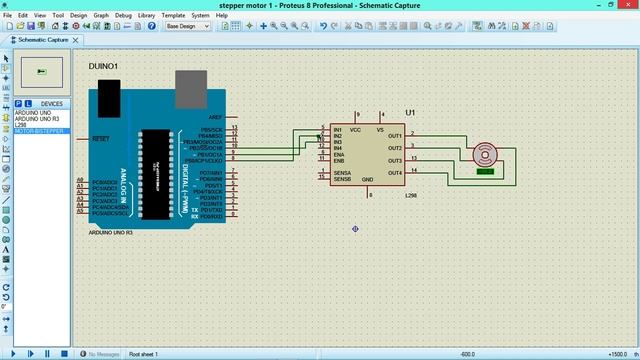Screen dimensions: 640x360
Task: Toggle the grid display toolbar icon
Action: click(x=236, y=26)
